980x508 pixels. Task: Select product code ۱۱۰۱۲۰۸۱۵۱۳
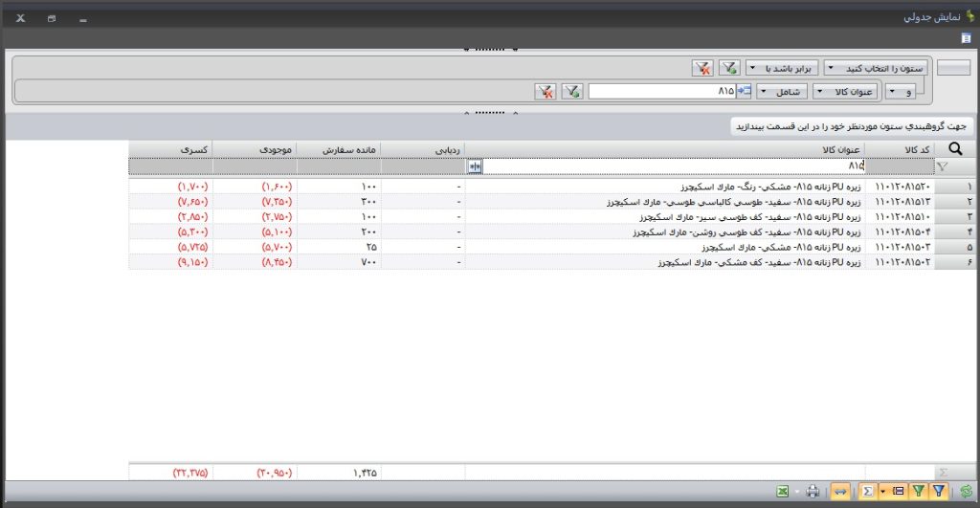coord(902,202)
